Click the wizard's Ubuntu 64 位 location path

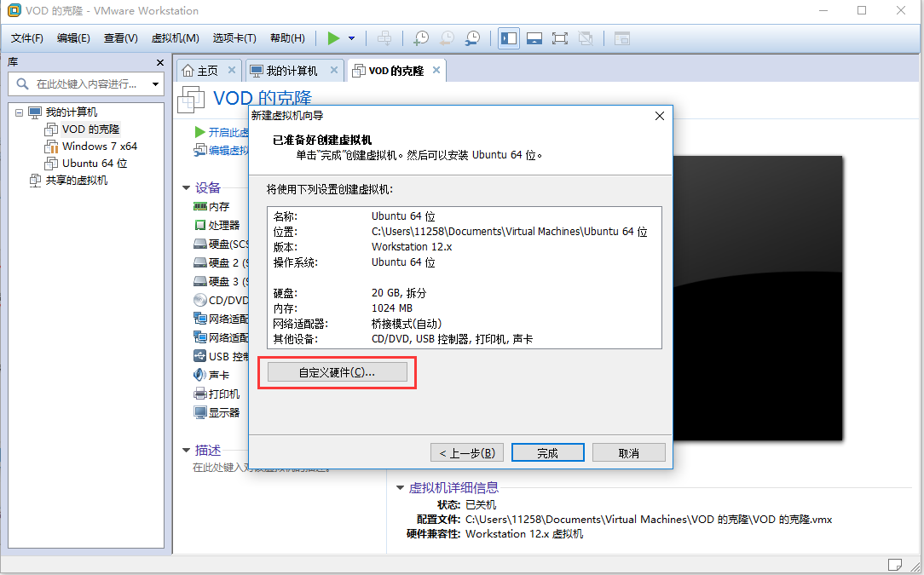(509, 232)
